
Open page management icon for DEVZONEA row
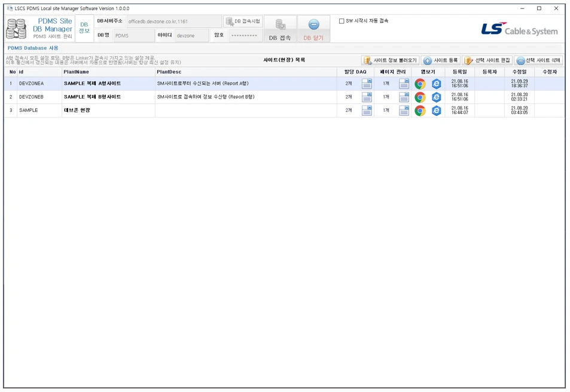(404, 84)
